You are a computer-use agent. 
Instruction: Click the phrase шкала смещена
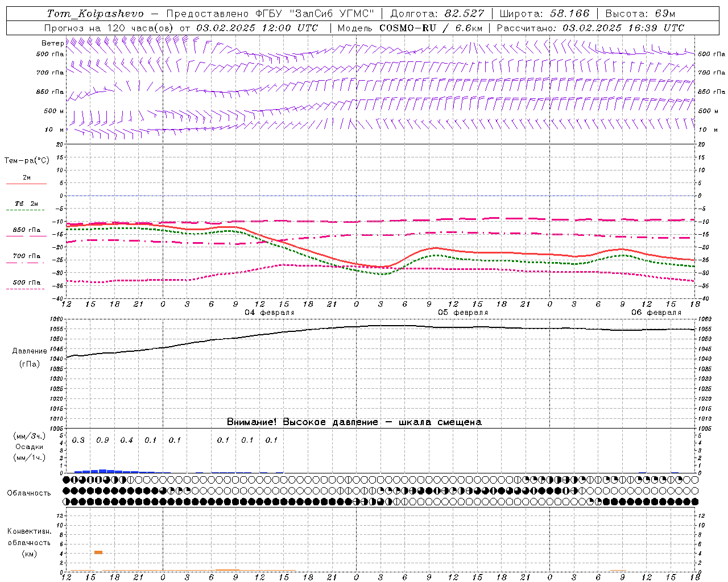coord(440,422)
